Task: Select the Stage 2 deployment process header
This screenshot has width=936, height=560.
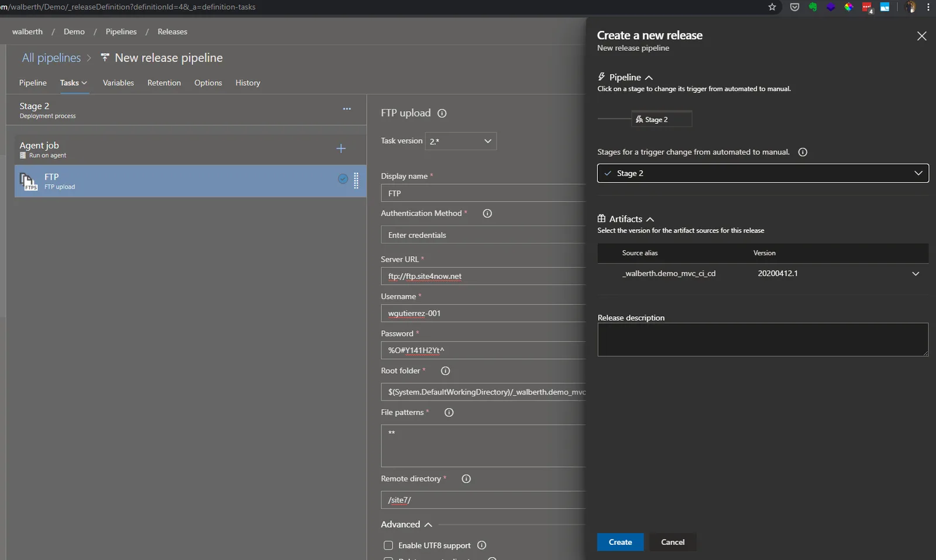Action: click(186, 110)
